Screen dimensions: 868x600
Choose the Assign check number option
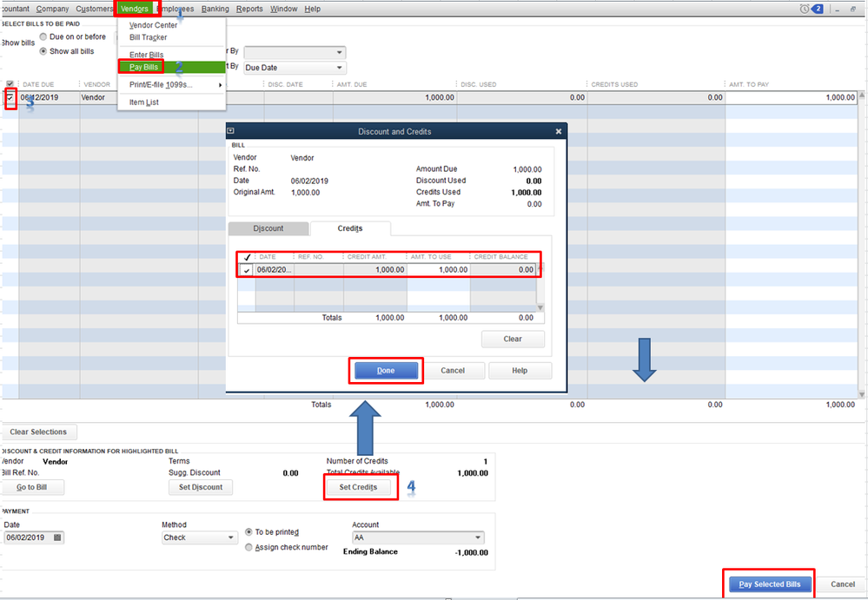point(249,547)
